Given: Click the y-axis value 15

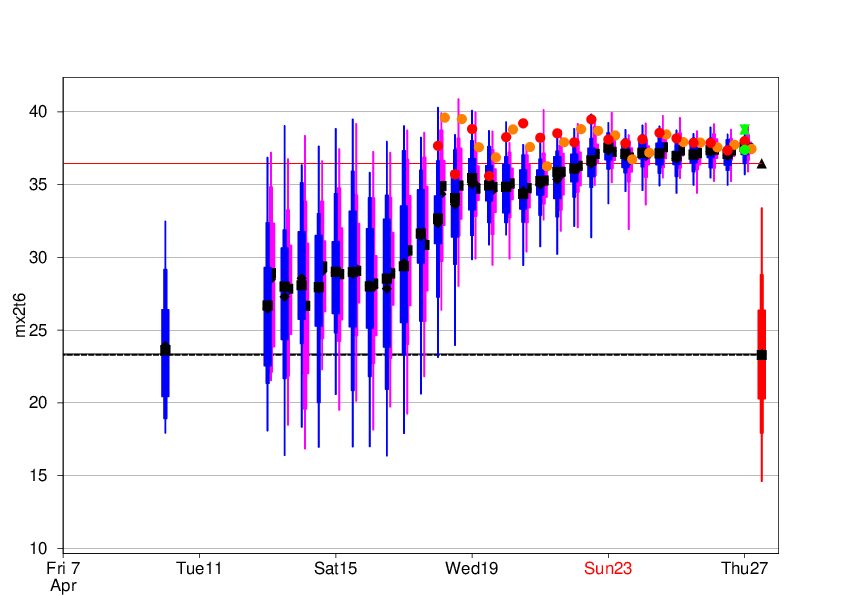Looking at the screenshot, I should point(38,476).
